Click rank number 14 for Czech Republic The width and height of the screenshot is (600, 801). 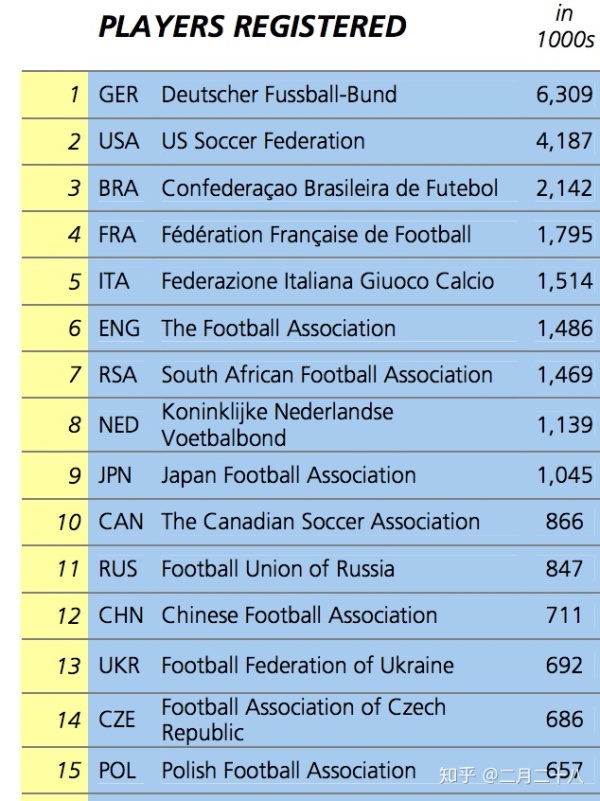[69, 719]
